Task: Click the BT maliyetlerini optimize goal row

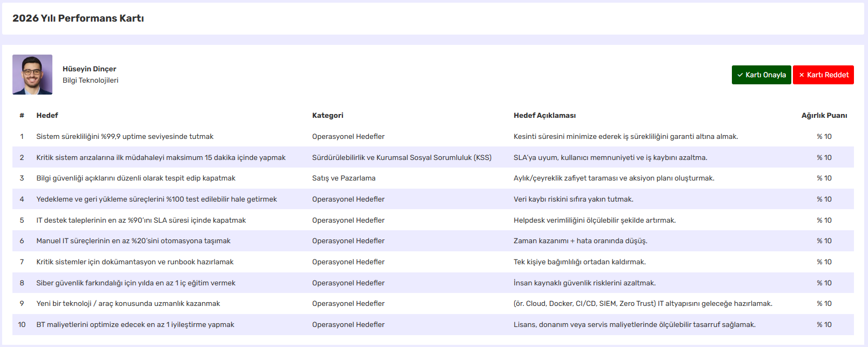Action: tap(135, 325)
